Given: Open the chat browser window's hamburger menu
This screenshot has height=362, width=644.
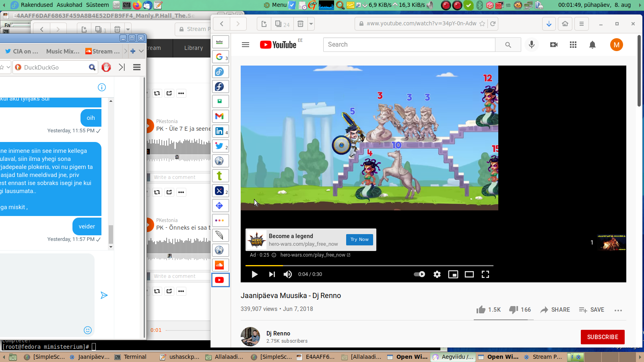Looking at the screenshot, I should coord(137,67).
